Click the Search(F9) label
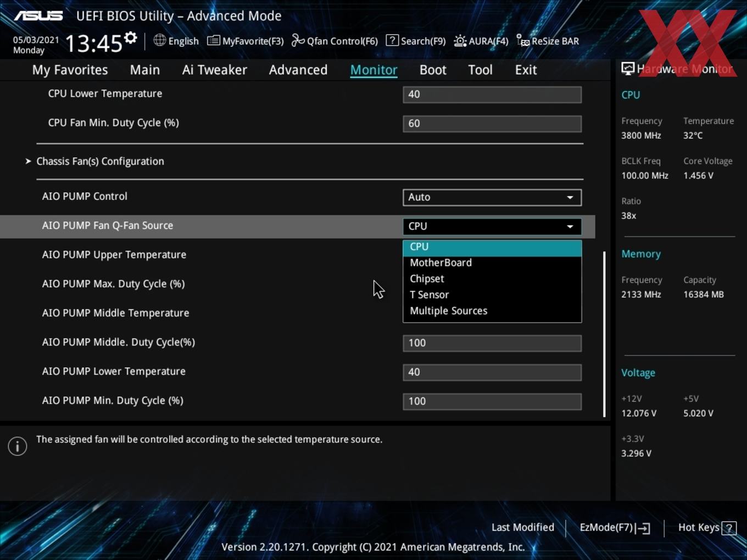 423,41
